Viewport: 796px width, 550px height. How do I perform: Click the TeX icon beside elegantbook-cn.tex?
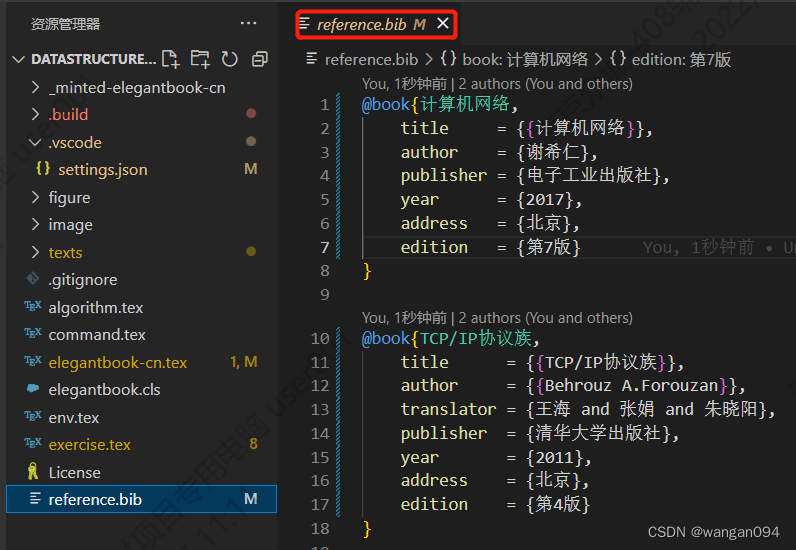(x=33, y=361)
